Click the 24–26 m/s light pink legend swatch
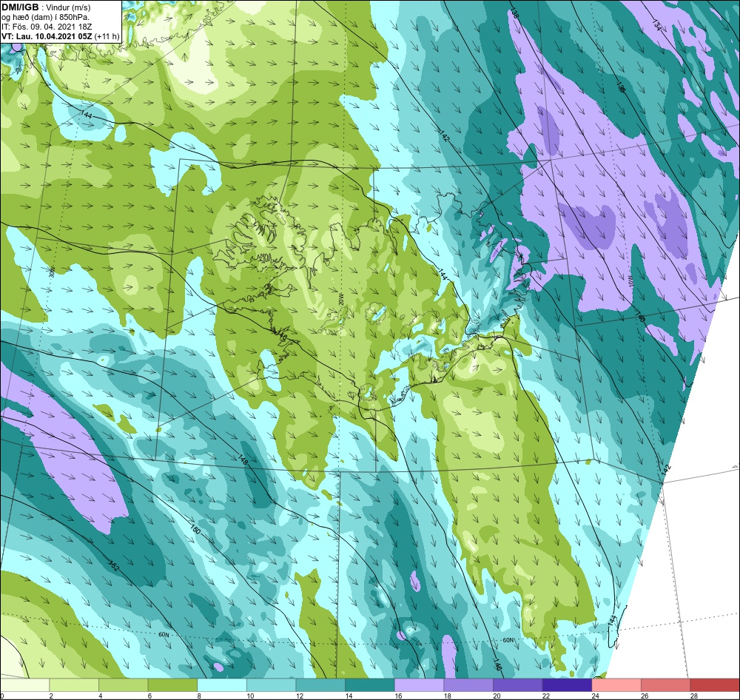Viewport: 740px width, 700px height. pyautogui.click(x=616, y=685)
